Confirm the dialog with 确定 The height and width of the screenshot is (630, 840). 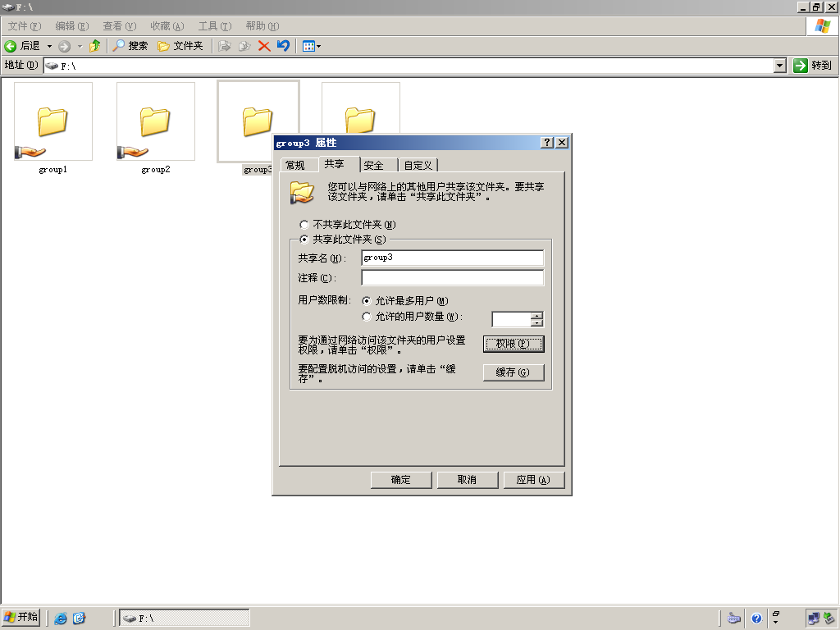pyautogui.click(x=400, y=480)
